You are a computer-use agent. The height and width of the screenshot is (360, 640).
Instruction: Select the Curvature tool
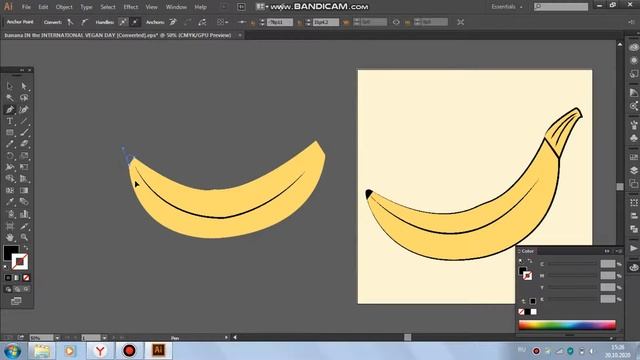24,109
